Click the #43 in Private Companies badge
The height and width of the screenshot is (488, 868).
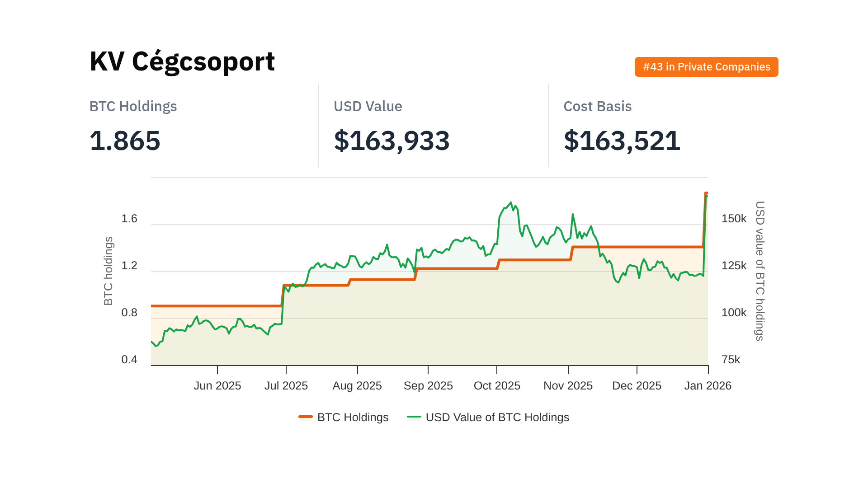click(x=706, y=67)
